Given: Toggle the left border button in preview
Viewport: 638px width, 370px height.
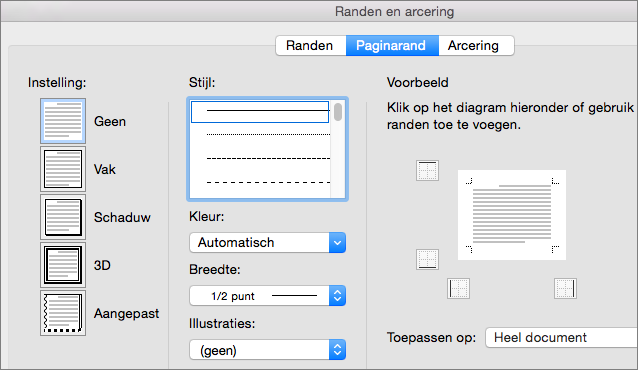Looking at the screenshot, I should point(459,289).
